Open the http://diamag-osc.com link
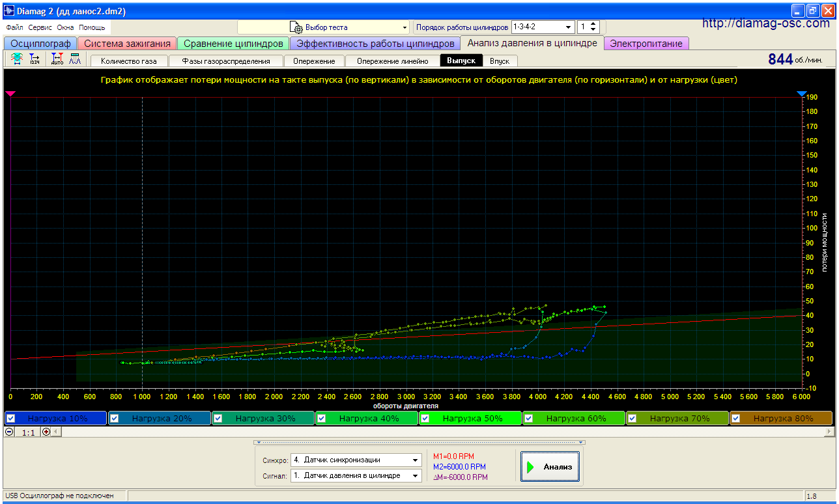 click(767, 23)
